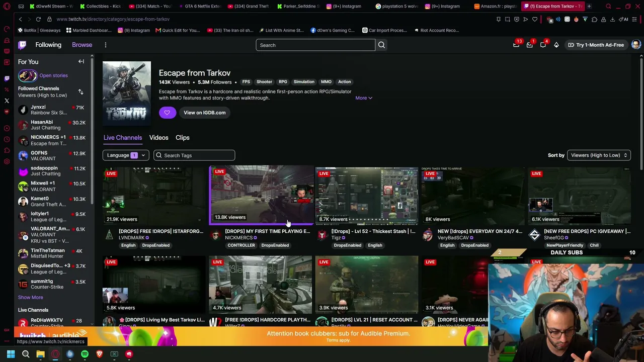
Task: Open Prime loot crown icon
Action: [516, 45]
